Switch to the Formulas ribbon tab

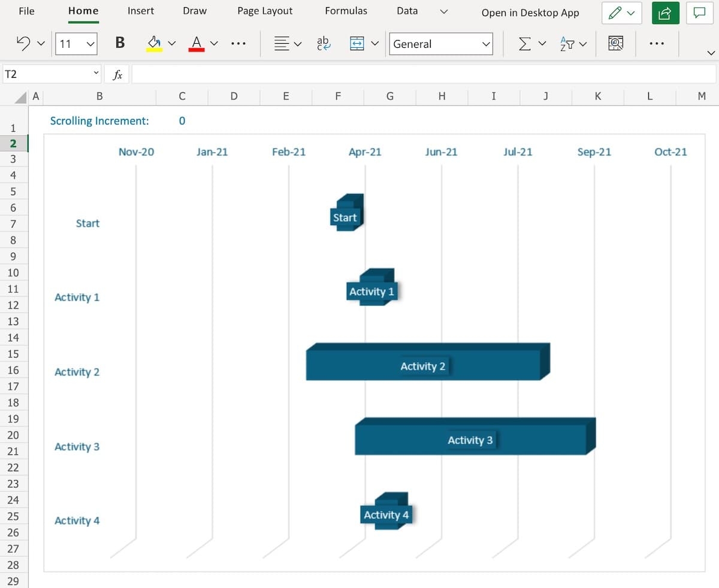346,11
